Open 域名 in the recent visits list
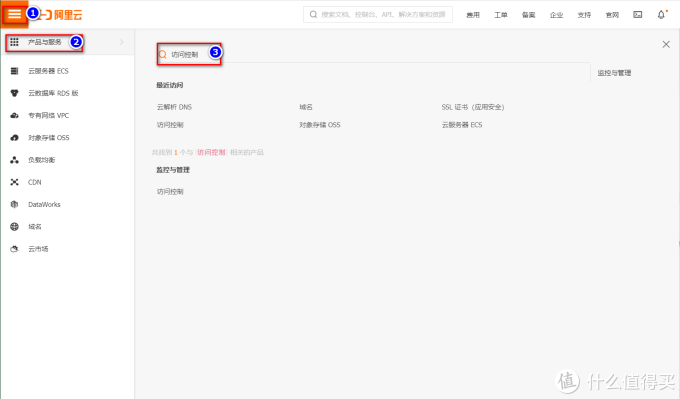Viewport: 680px width, 399px height. coord(306,107)
